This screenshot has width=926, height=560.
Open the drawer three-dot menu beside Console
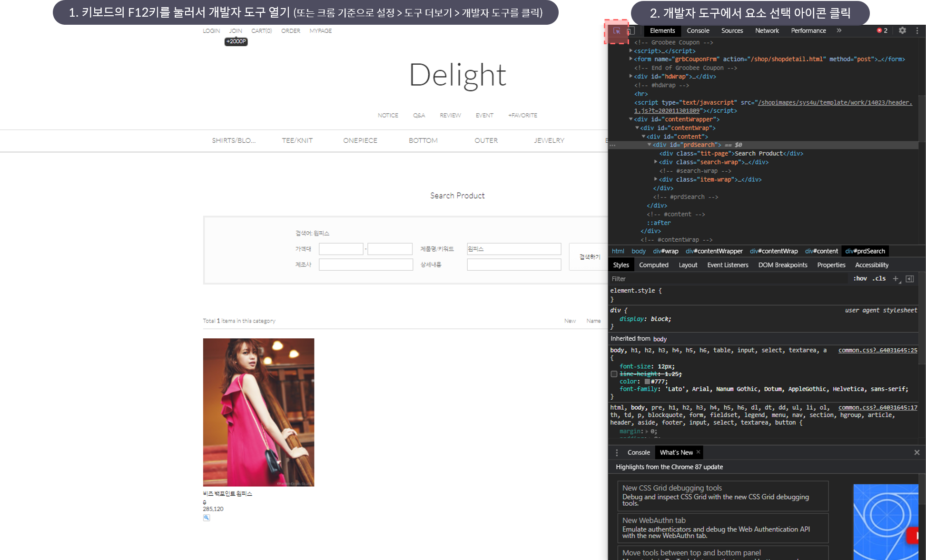click(x=617, y=452)
